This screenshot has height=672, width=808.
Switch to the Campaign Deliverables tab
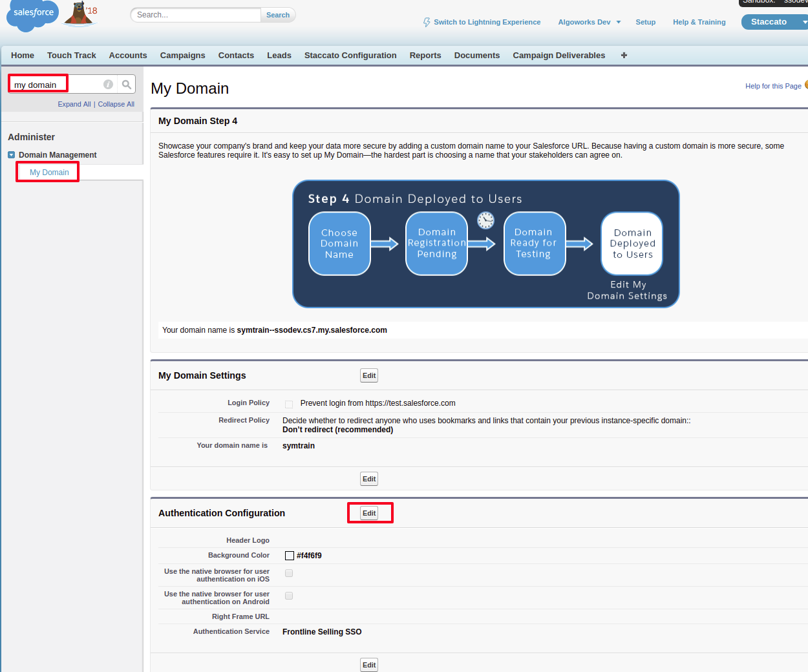(x=558, y=56)
